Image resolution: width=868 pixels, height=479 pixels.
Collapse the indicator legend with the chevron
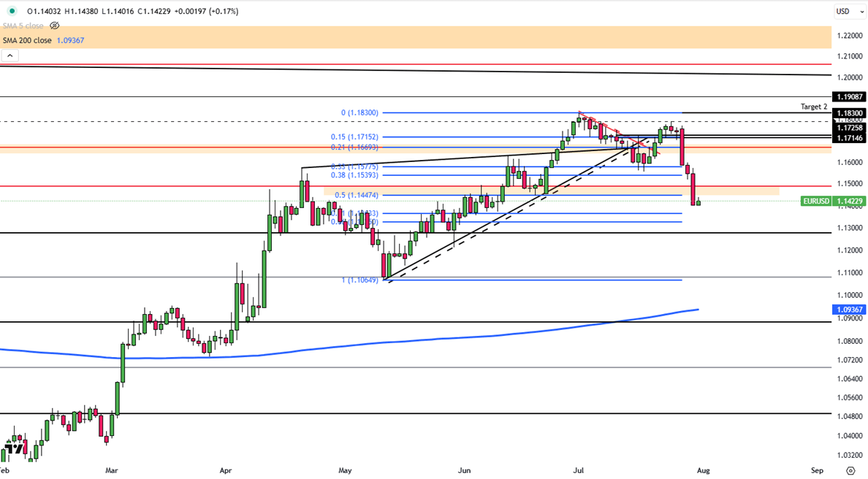point(9,55)
